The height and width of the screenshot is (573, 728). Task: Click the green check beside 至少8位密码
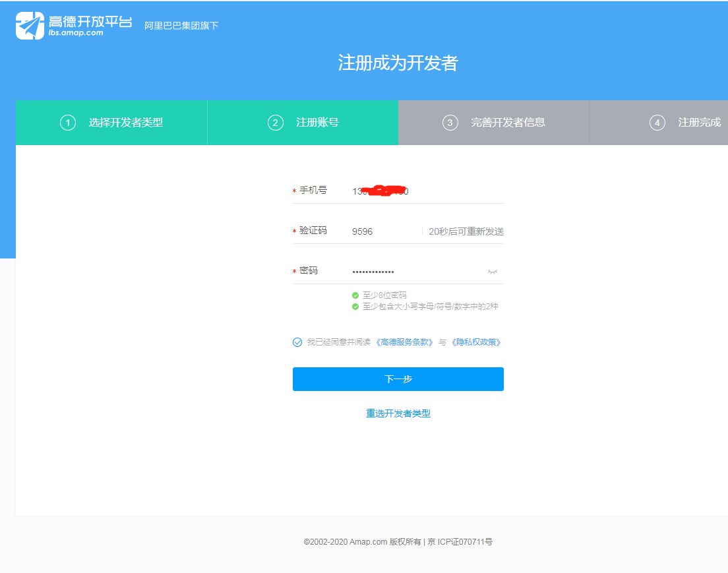pyautogui.click(x=355, y=295)
